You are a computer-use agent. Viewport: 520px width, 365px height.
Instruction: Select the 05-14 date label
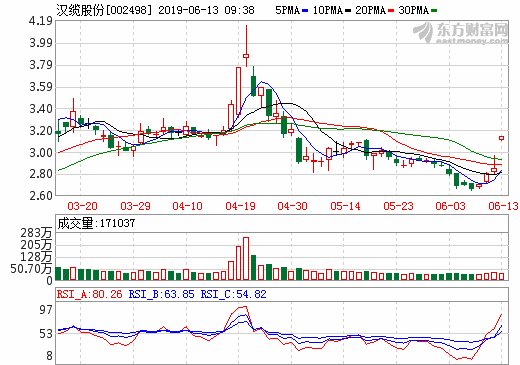pos(345,206)
